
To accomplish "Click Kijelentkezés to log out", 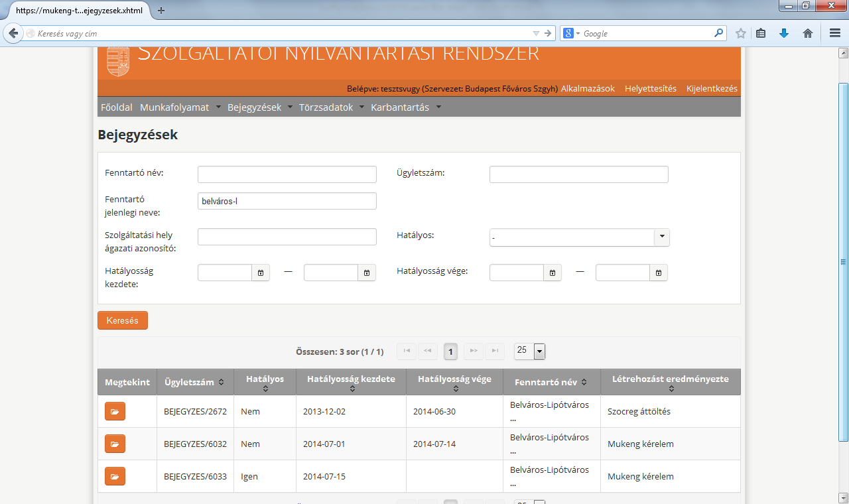I will pyautogui.click(x=712, y=88).
